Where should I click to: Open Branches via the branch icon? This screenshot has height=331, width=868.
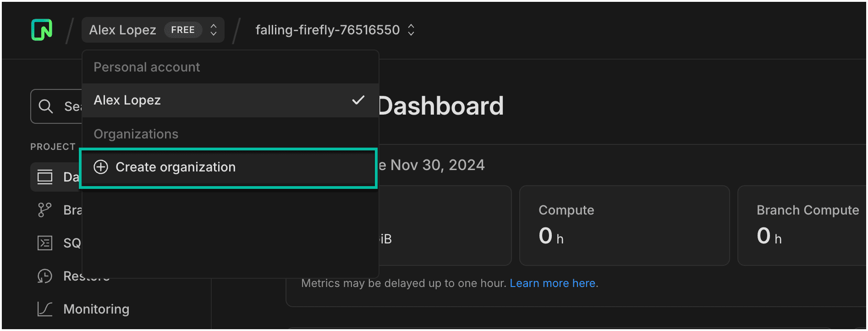44,210
